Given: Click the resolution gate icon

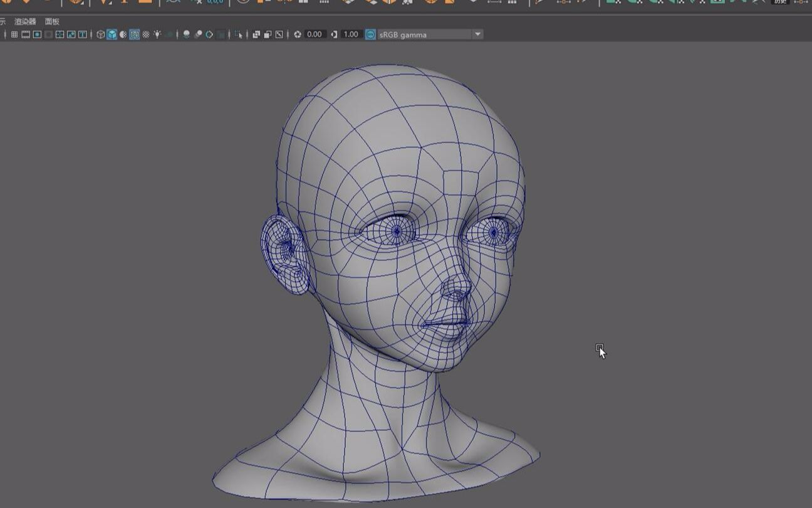Looking at the screenshot, I should point(37,34).
